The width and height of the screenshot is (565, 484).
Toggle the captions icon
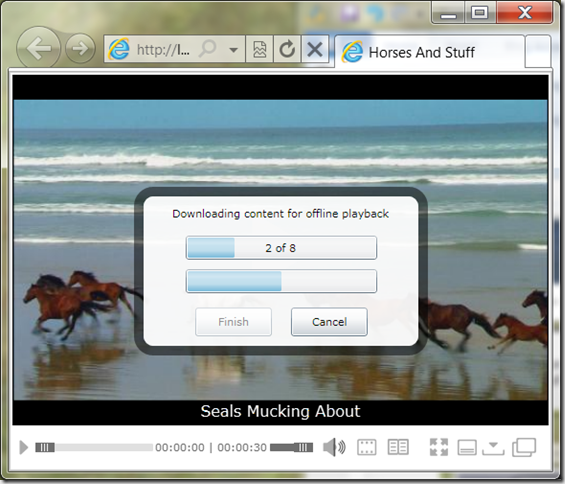467,448
